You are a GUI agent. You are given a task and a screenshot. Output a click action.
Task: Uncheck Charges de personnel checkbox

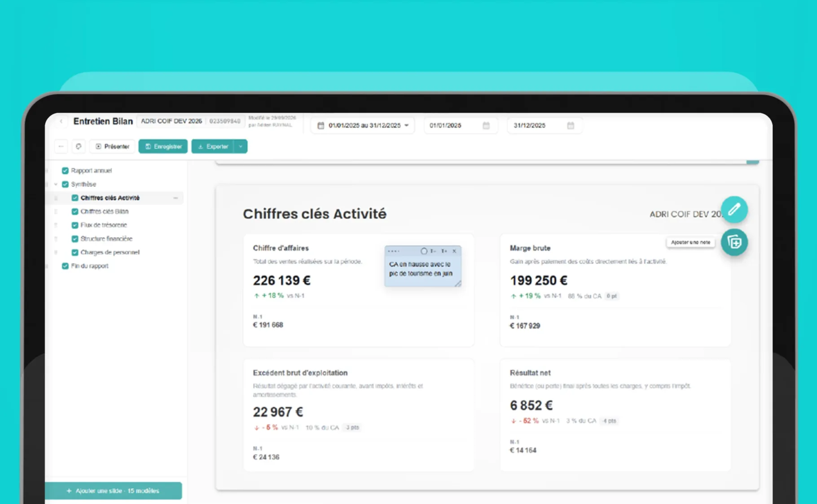[x=75, y=252]
